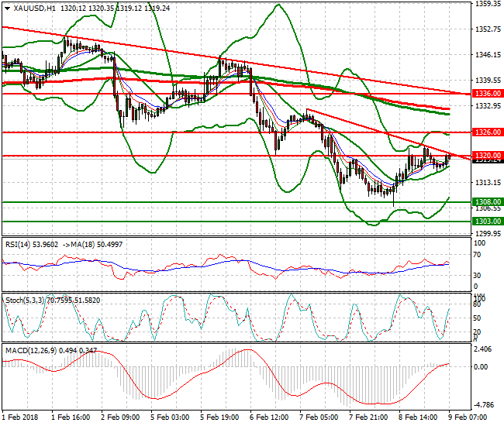Click the 1299.95 value on the price axis
Screen dimensions: 504x426
point(487,233)
